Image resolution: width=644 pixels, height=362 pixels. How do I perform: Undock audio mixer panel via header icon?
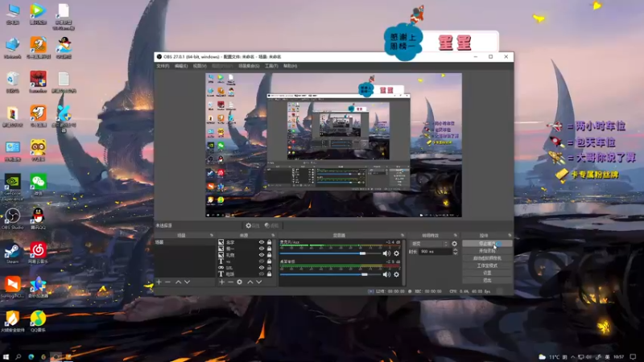[402, 235]
